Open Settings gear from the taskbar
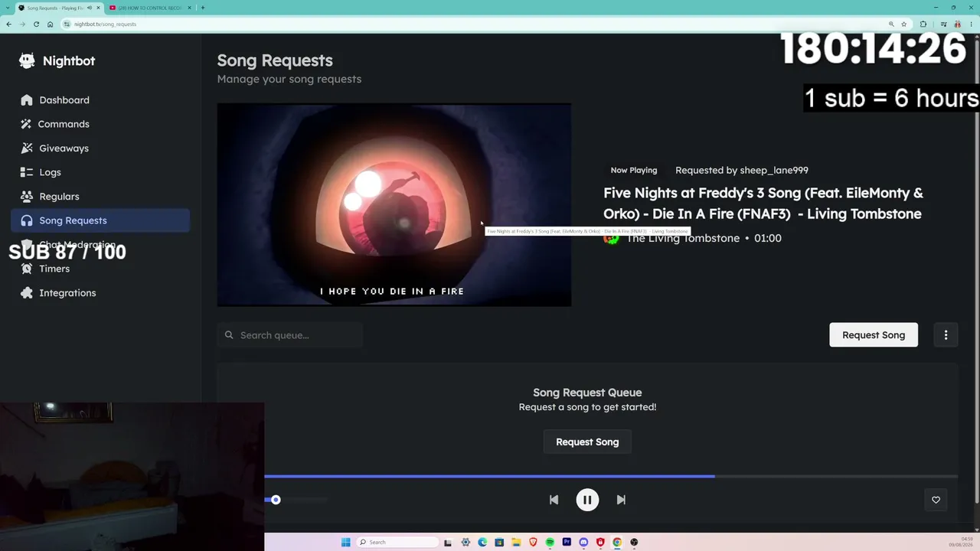This screenshot has height=551, width=980. 465,543
